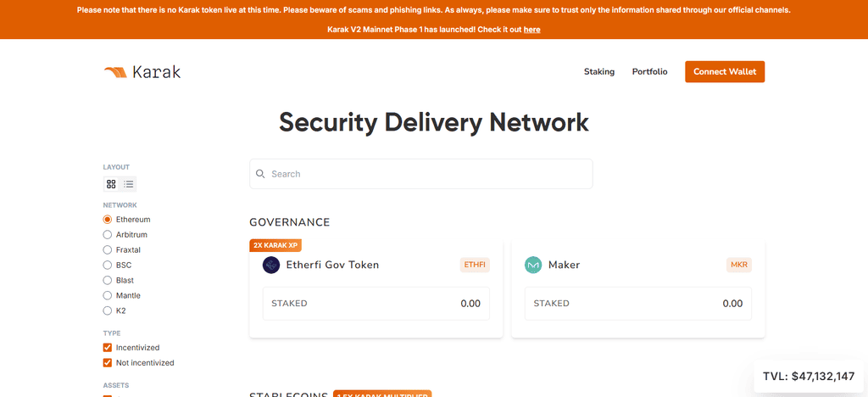
Task: Click the search magnifier icon
Action: (260, 174)
